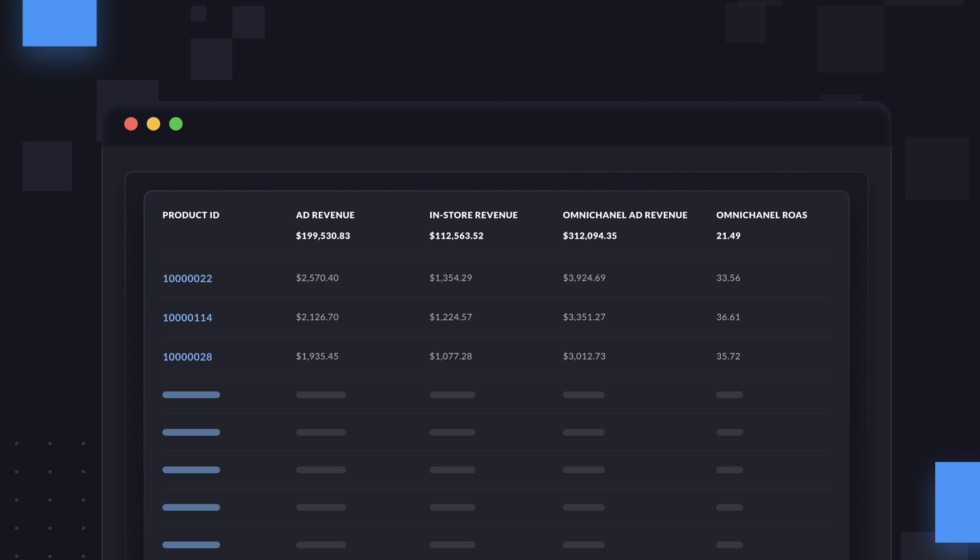Open product ID 10000022 link

click(x=187, y=278)
